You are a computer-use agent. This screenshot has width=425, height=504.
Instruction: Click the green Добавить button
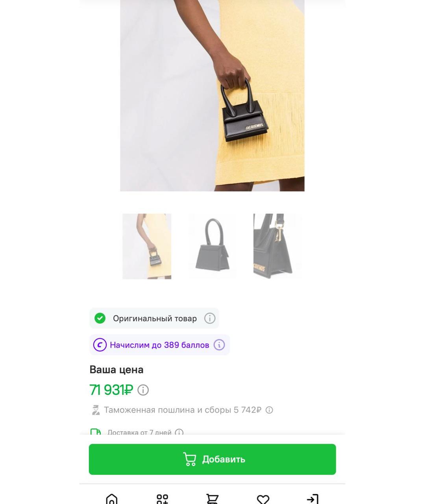click(213, 459)
